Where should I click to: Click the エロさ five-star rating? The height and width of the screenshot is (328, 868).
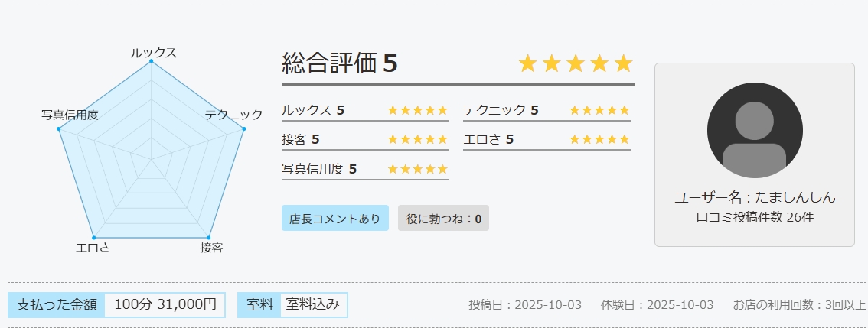[x=599, y=139]
